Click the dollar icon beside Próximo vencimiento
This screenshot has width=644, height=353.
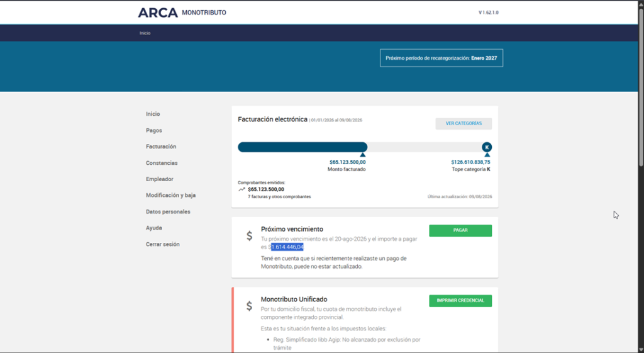[249, 236]
